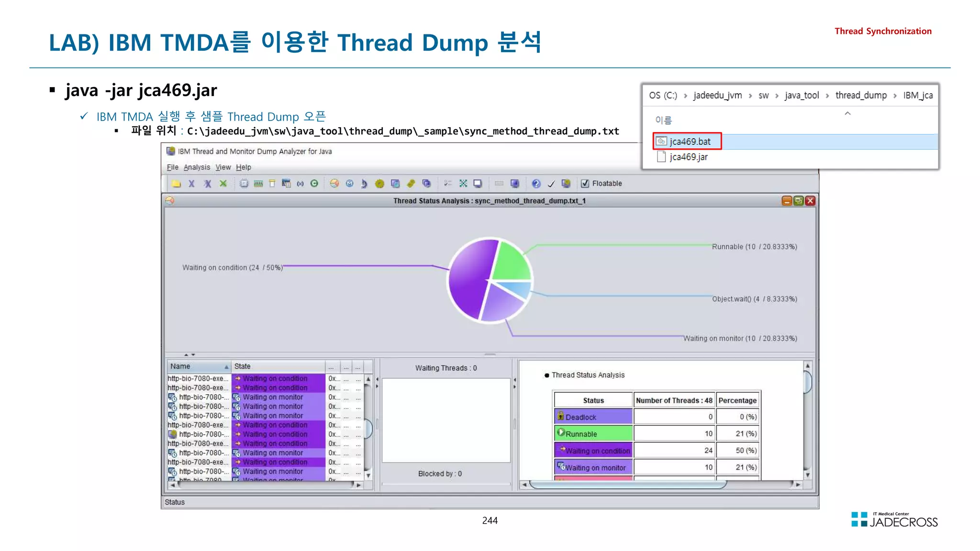Click the status analysis horizontal scrollbar thumb

pos(627,485)
